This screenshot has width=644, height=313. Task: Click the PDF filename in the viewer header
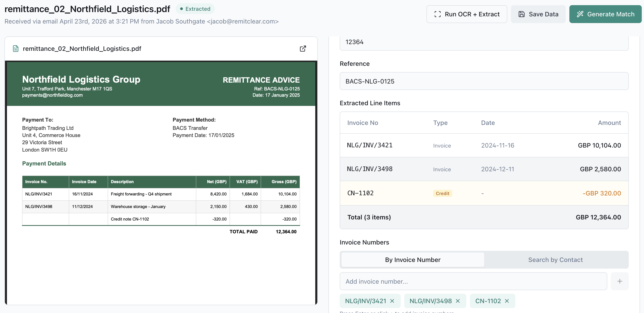(x=82, y=48)
